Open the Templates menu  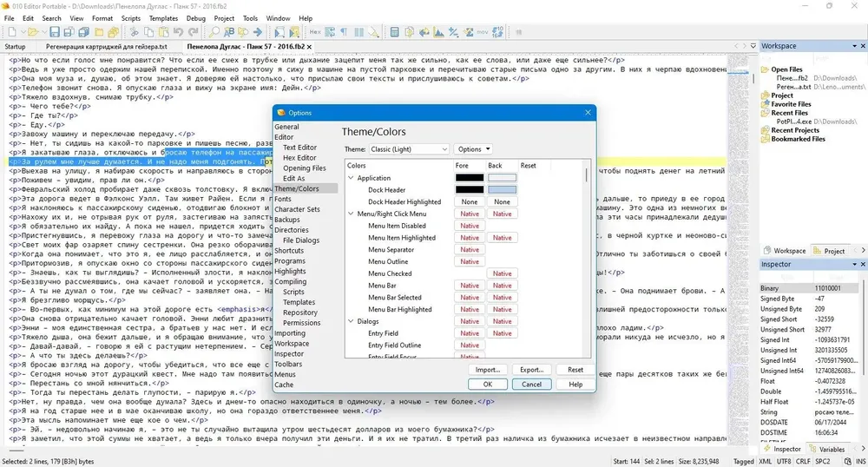click(163, 18)
